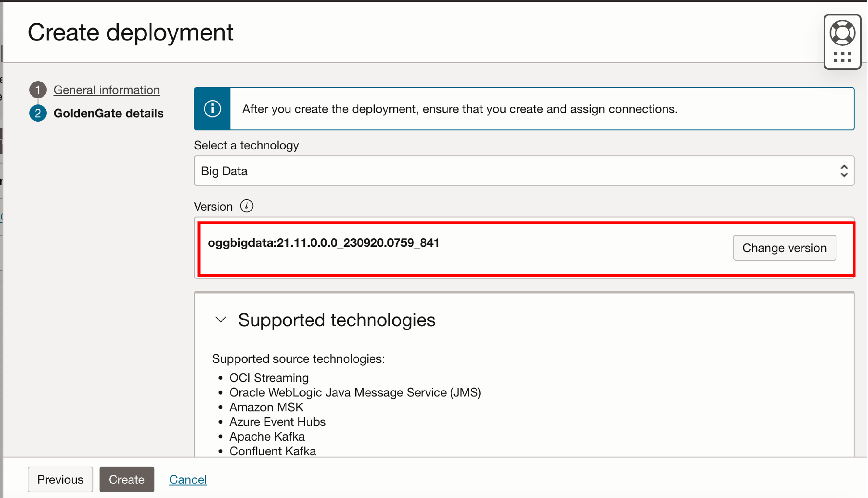Screen dimensions: 868x498
Task: Click step 2 circle in wizard
Action: click(38, 113)
